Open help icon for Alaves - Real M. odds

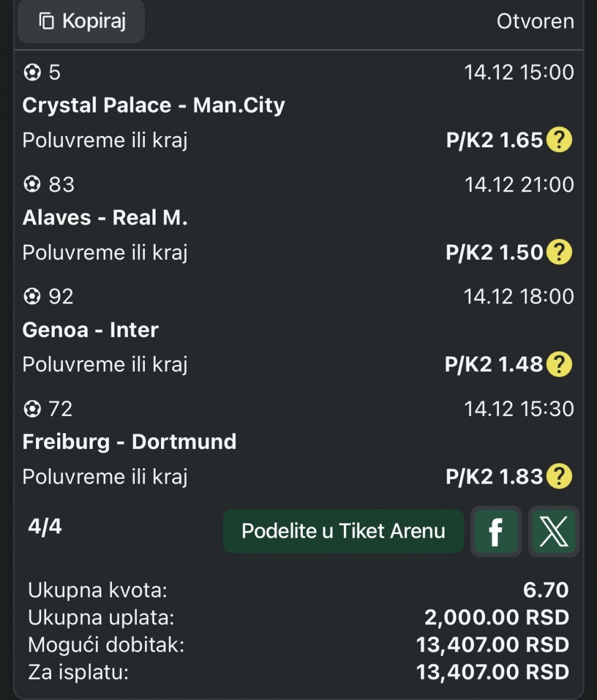[558, 253]
